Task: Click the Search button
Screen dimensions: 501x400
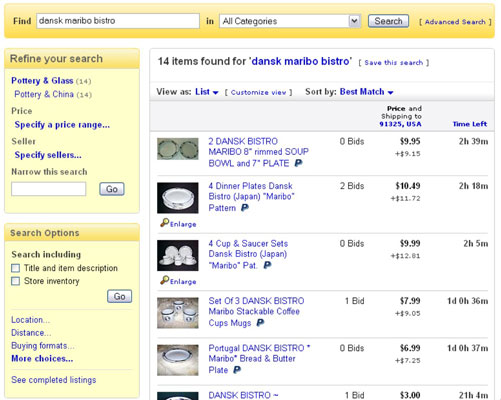Action: [x=388, y=21]
